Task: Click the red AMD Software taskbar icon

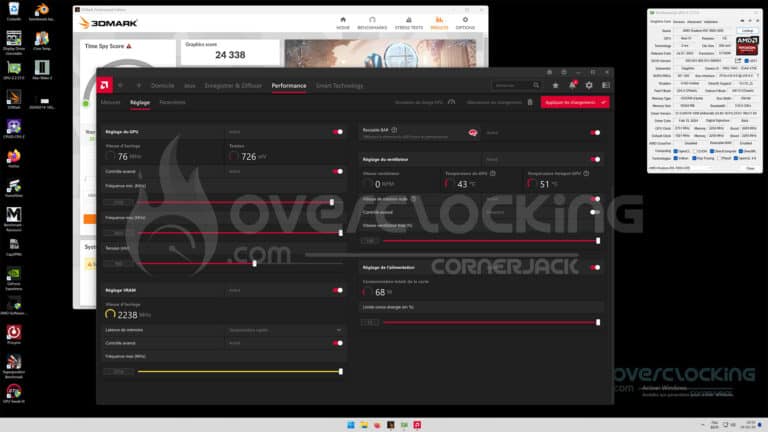Action: point(417,425)
